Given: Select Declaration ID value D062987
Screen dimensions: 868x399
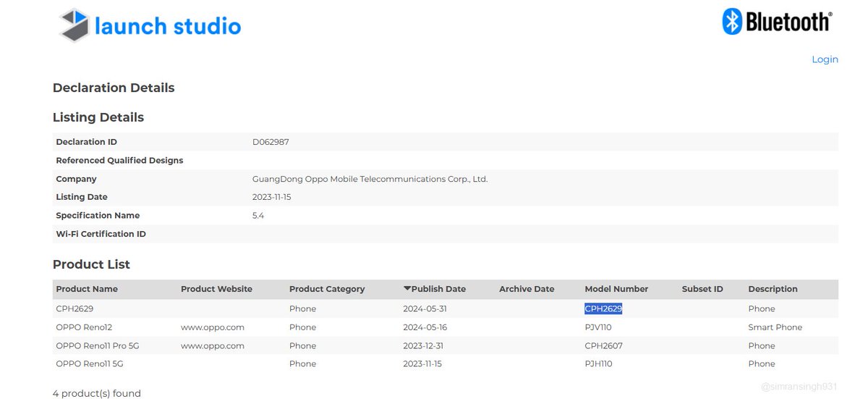Looking at the screenshot, I should click(271, 142).
